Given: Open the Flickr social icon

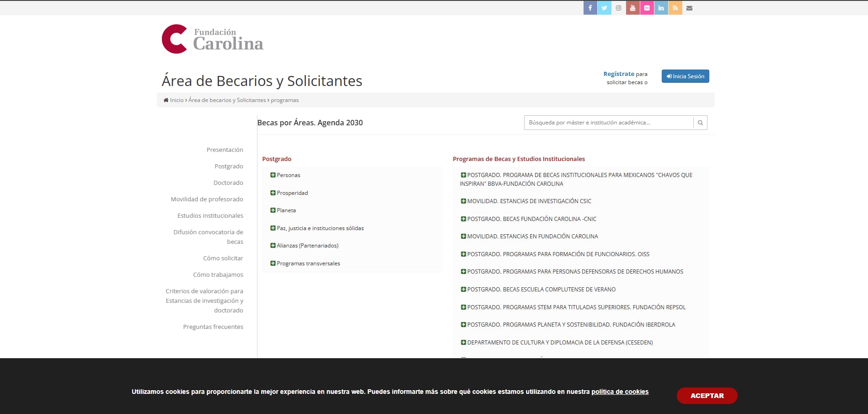Looking at the screenshot, I should (x=647, y=8).
